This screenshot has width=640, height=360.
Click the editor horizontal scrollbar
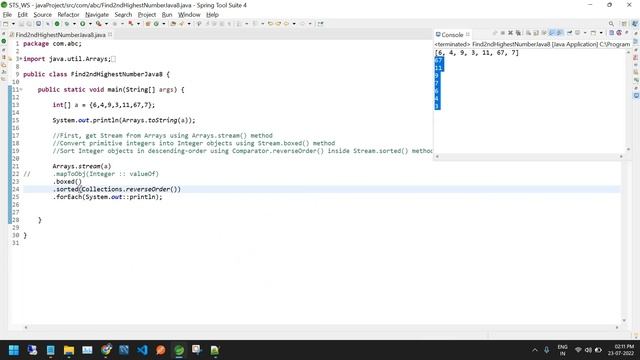pyautogui.click(x=321, y=327)
